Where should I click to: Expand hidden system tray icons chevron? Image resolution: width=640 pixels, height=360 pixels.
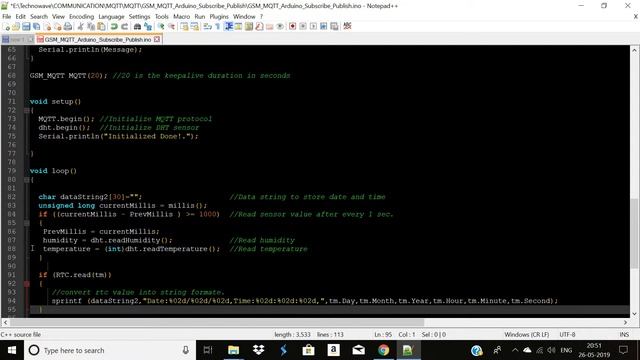[x=515, y=350]
